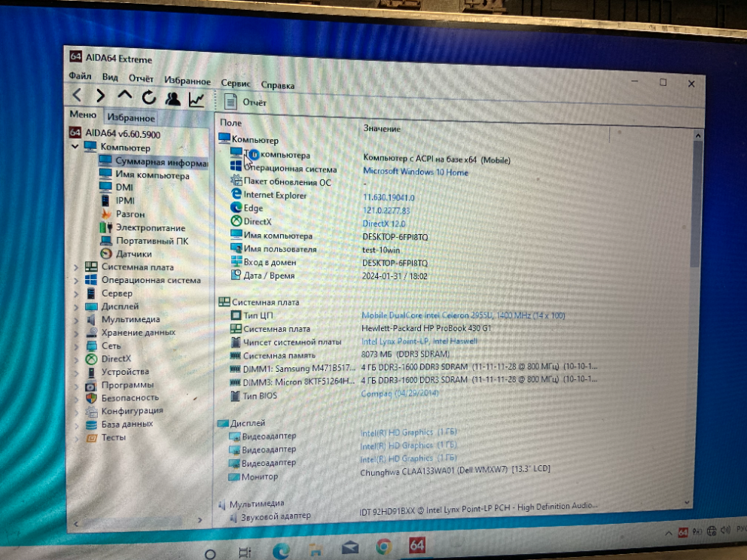Screen dimensions: 747x560
Task: Open Google Chrome from the taskbar
Action: coord(383,547)
